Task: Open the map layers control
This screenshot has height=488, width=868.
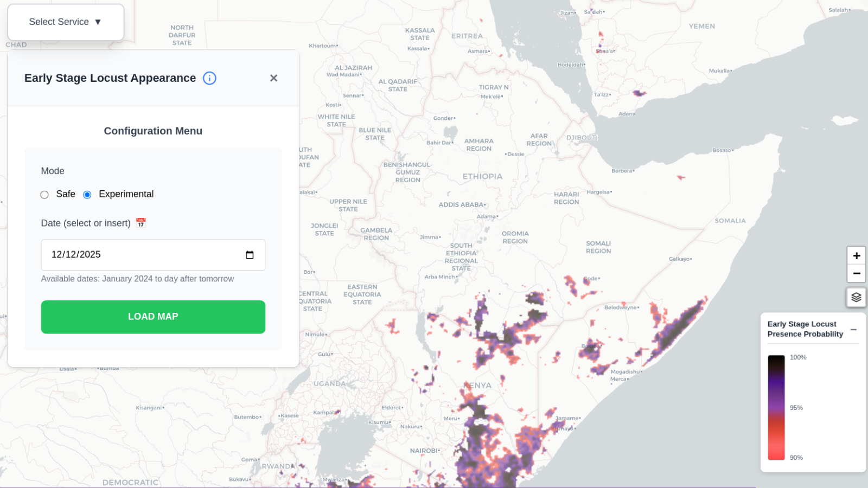Action: 856,297
